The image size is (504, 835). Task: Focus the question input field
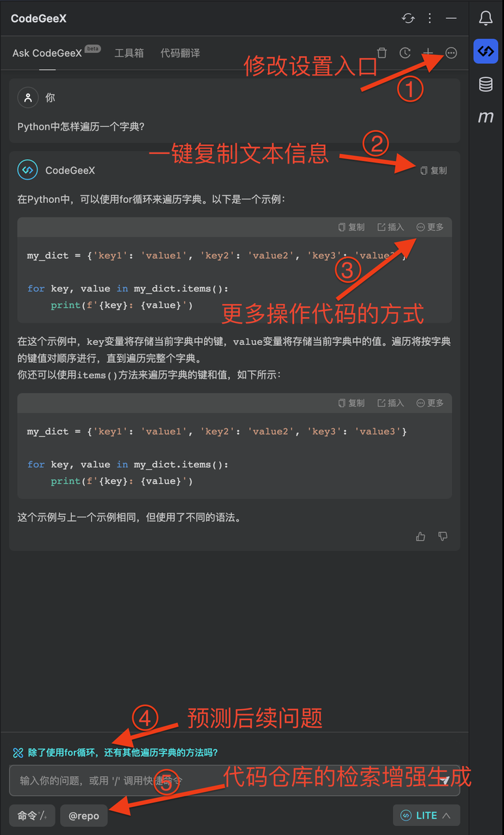pos(235,780)
